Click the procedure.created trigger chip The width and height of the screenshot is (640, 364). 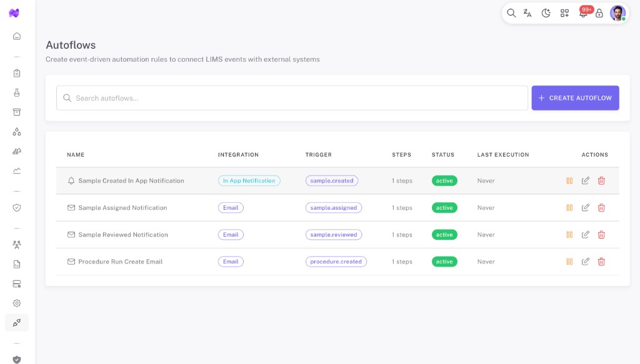click(336, 261)
